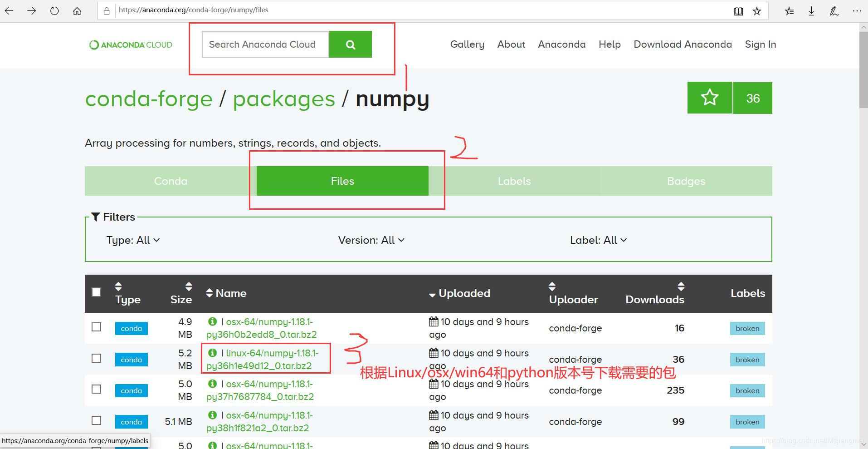Switch to the Conda tab
Viewport: 868px width, 449px height.
coord(171,181)
